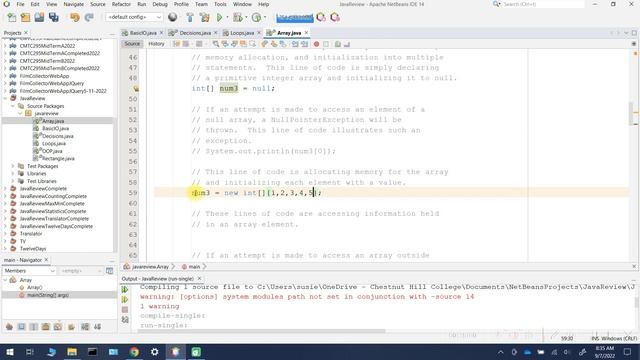Switch to History view button
This screenshot has width=640, height=360.
coord(156,44)
